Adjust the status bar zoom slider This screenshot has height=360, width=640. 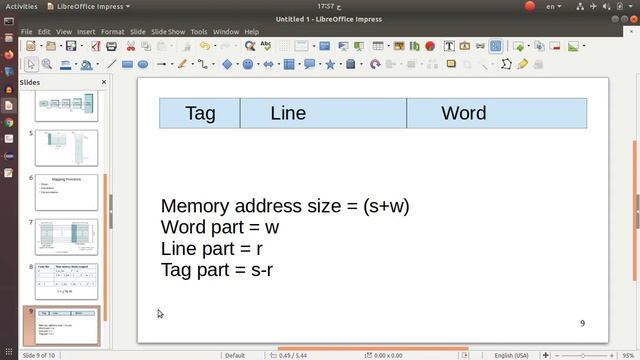(584, 356)
